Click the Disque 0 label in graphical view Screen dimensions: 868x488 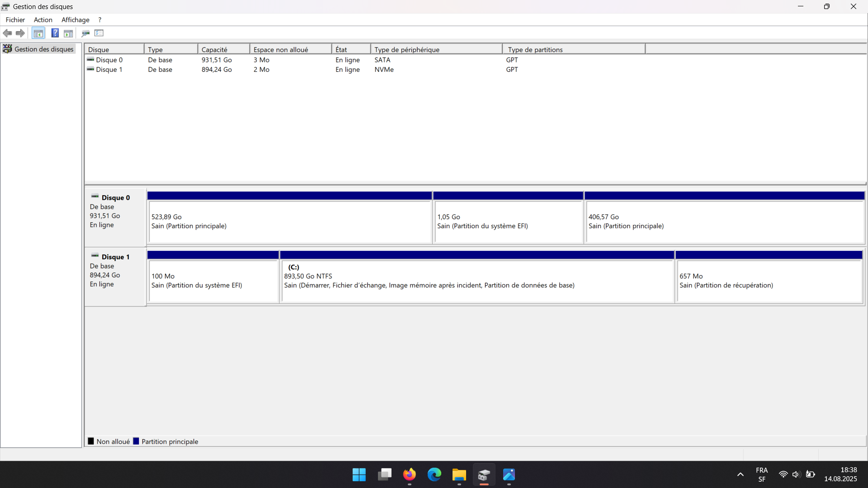point(116,197)
